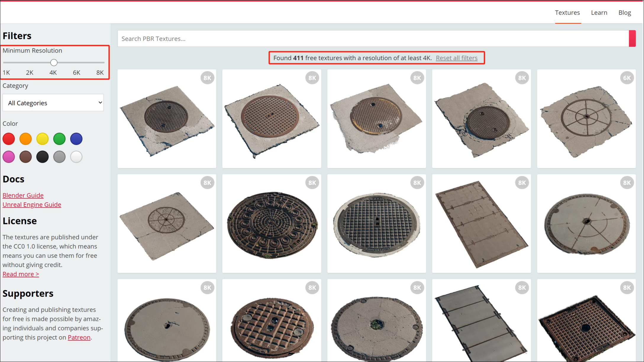
Task: Open the Unreal Engine Guide link
Action: [32, 205]
